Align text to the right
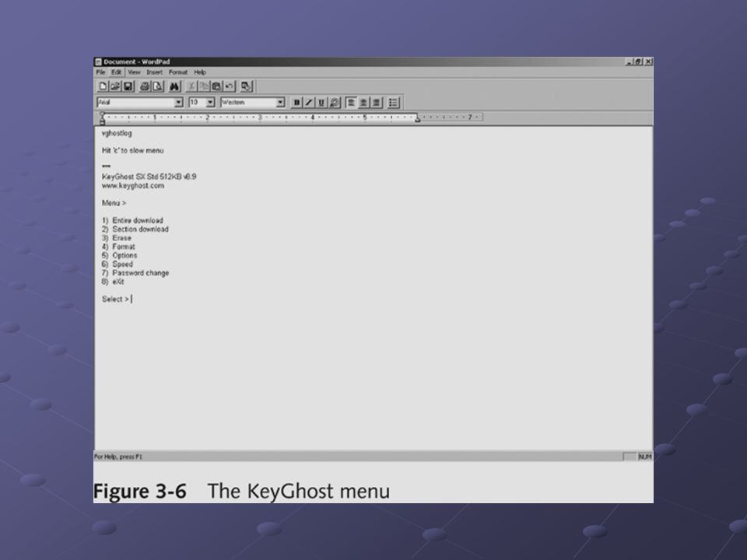The width and height of the screenshot is (747, 560). point(377,103)
